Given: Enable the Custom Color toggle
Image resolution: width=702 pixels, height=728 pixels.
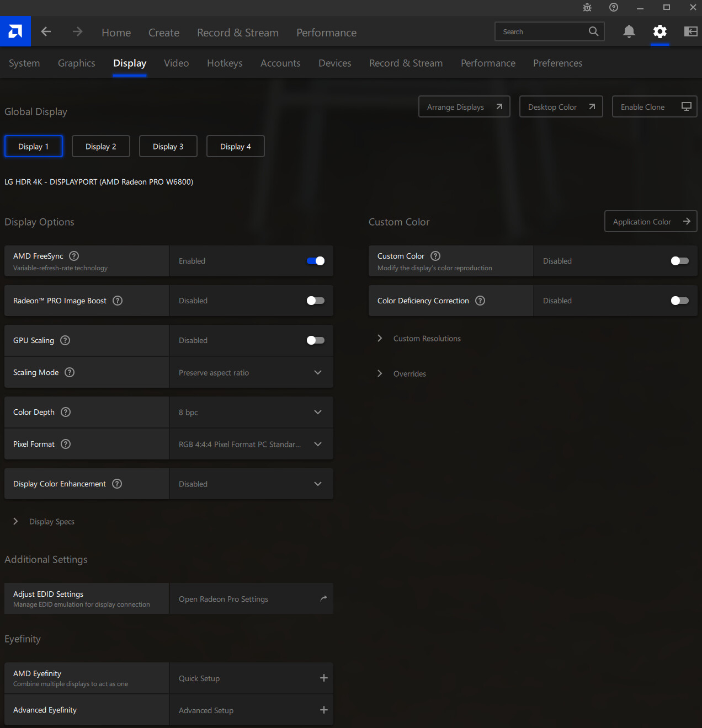Looking at the screenshot, I should pyautogui.click(x=680, y=261).
